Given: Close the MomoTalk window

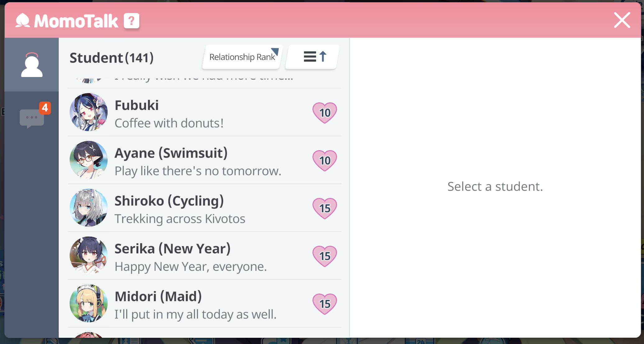Looking at the screenshot, I should point(622,20).
